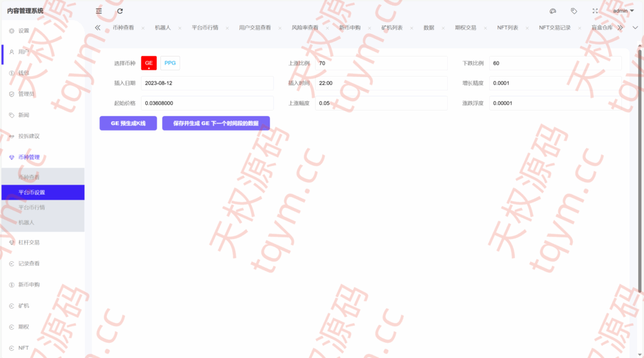Switch to the NFT交易记录 tab
Image resolution: width=644 pixels, height=358 pixels.
(555, 28)
